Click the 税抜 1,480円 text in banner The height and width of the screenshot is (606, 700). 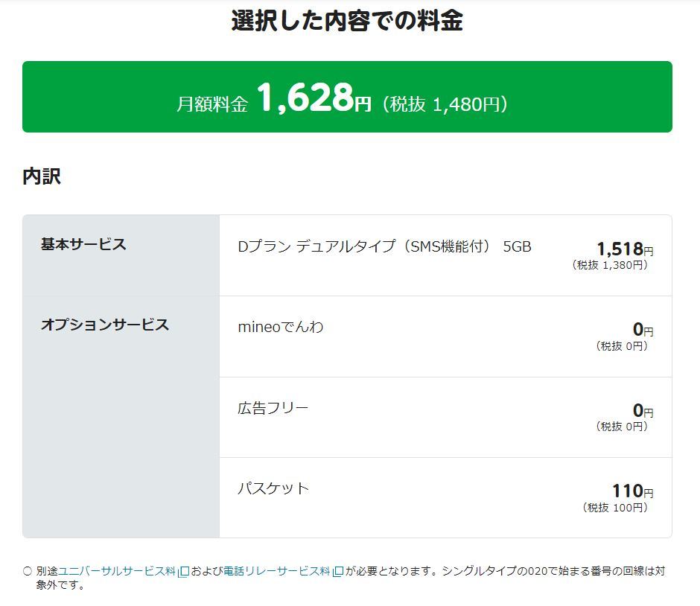(445, 104)
